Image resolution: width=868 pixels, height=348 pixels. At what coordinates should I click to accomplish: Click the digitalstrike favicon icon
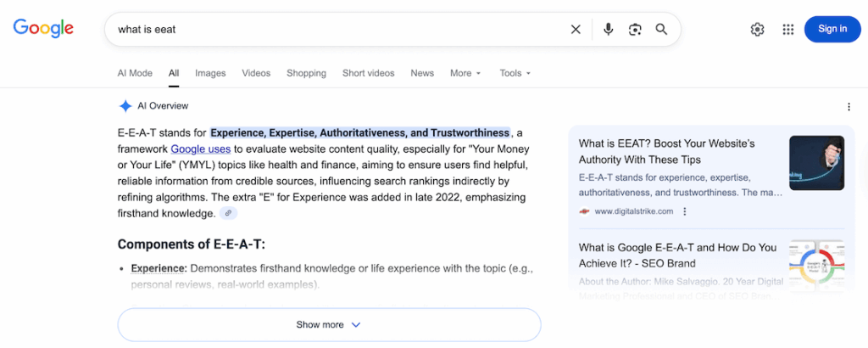pyautogui.click(x=584, y=211)
